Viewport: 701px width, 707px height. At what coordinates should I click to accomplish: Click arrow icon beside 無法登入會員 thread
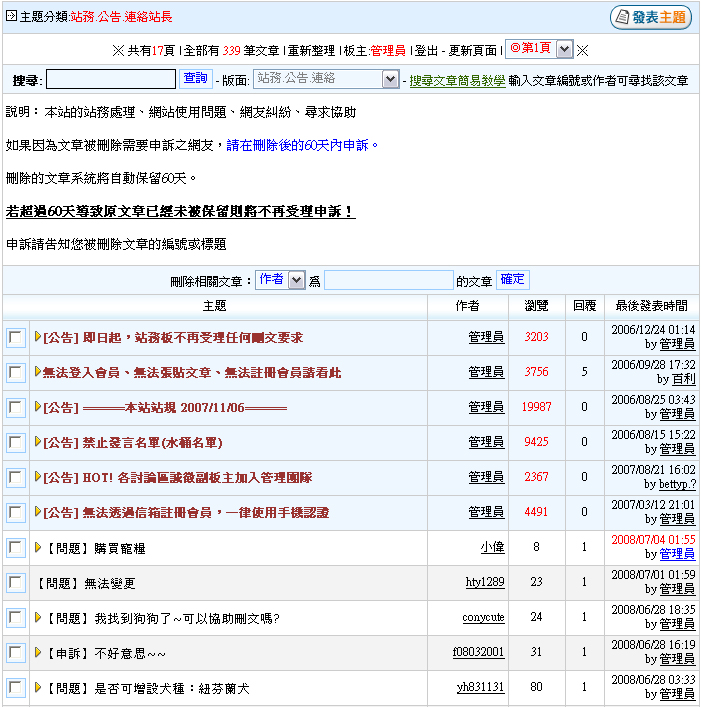(38, 372)
